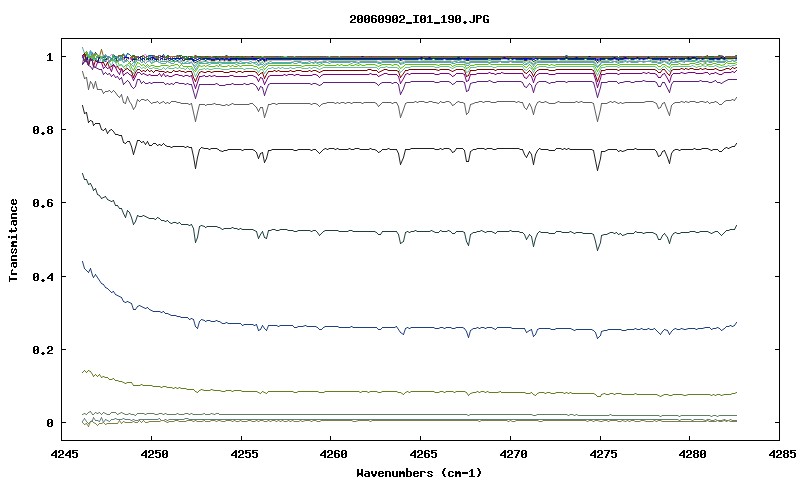The image size is (800, 480).
Task: Click the plot title 20060902_I01_190.JPG
Action: point(419,19)
